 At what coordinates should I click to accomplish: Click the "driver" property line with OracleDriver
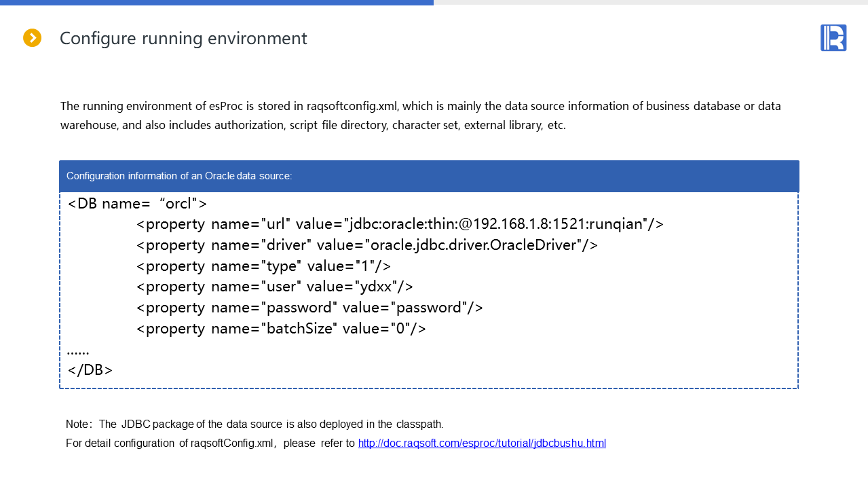[366, 245]
